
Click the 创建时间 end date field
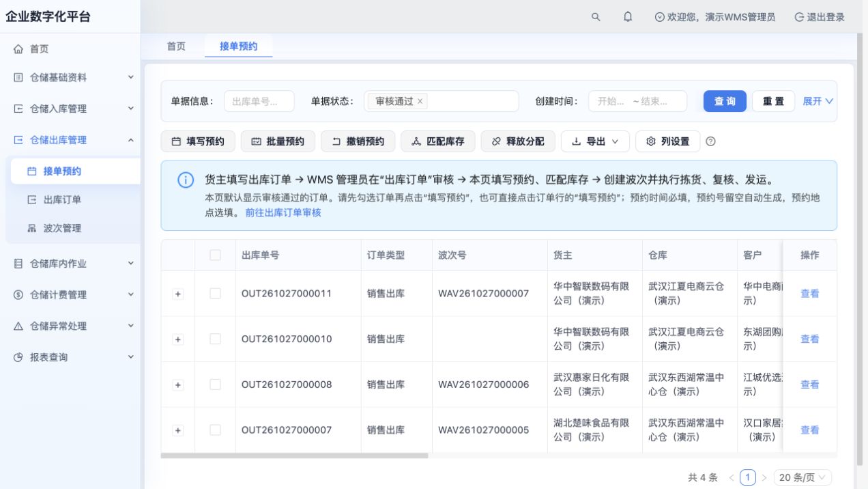click(x=656, y=101)
